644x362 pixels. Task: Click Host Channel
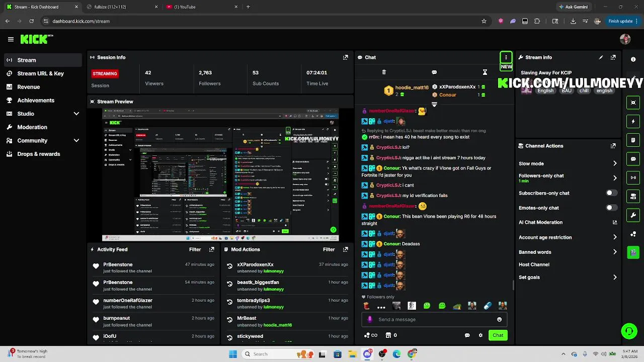click(534, 264)
